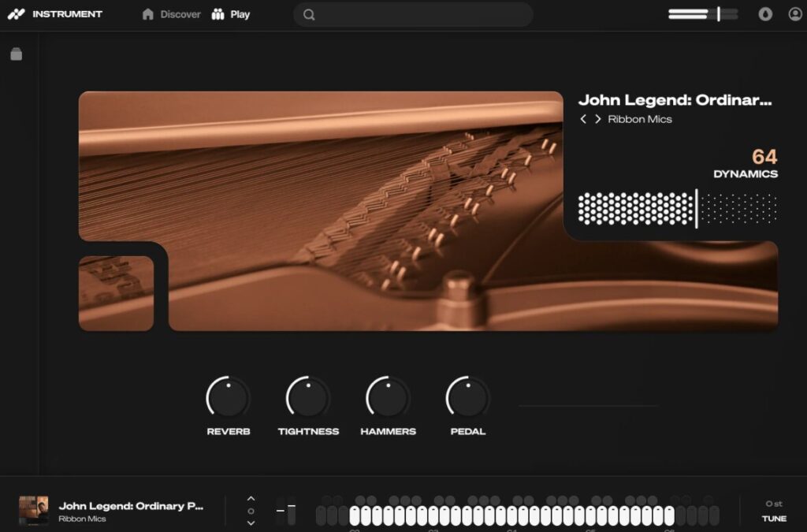Go to previous preset with left chevron
The height and width of the screenshot is (532, 807).
[583, 119]
